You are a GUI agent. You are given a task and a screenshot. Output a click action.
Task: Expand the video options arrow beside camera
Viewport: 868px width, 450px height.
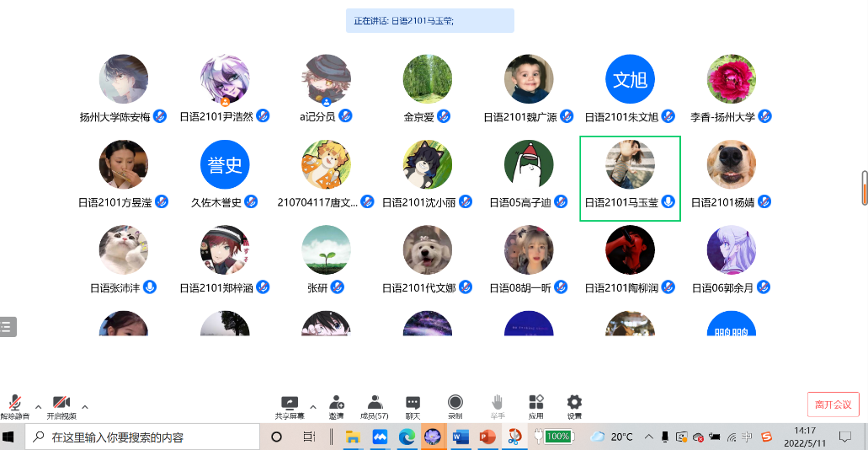click(84, 407)
